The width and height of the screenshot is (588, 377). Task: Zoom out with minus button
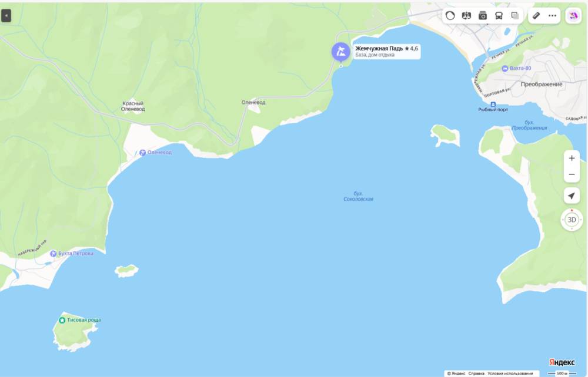572,174
